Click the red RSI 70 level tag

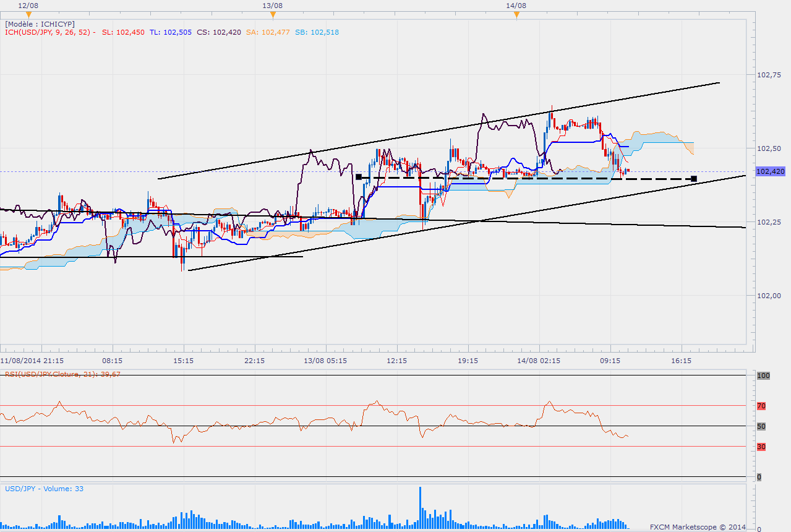pos(761,406)
